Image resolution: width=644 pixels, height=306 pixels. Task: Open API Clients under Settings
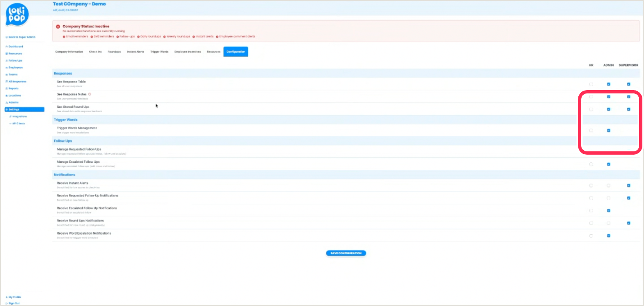[x=17, y=124]
